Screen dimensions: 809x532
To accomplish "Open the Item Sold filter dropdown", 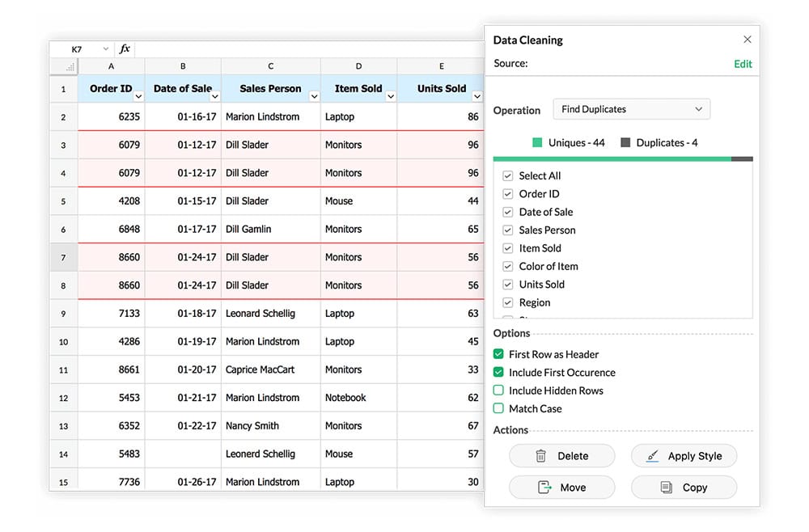I will tap(391, 96).
